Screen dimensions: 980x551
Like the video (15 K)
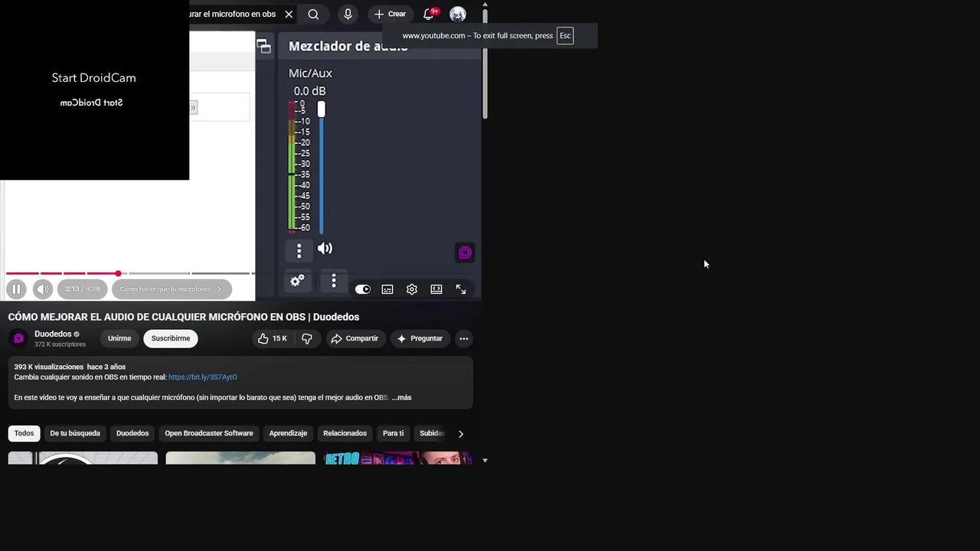(273, 338)
